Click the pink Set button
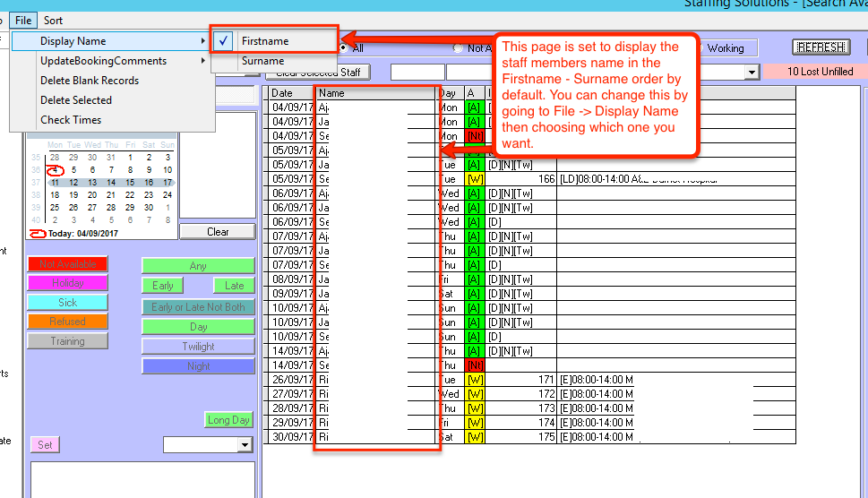This screenshot has width=868, height=498. click(45, 444)
